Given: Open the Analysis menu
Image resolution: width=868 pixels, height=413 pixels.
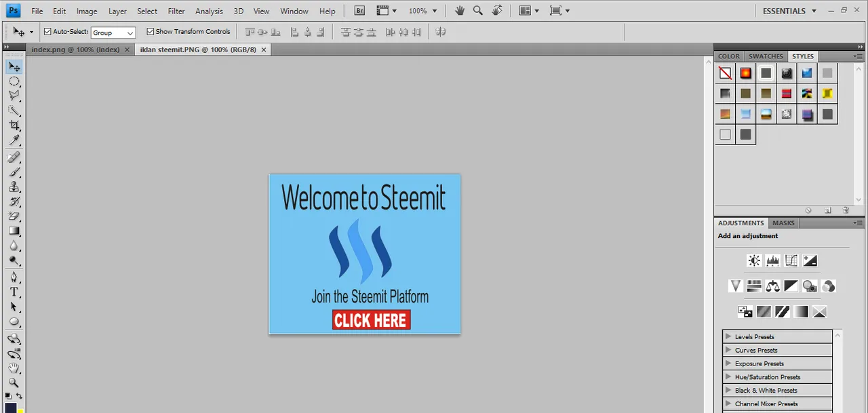Looking at the screenshot, I should pyautogui.click(x=209, y=11).
